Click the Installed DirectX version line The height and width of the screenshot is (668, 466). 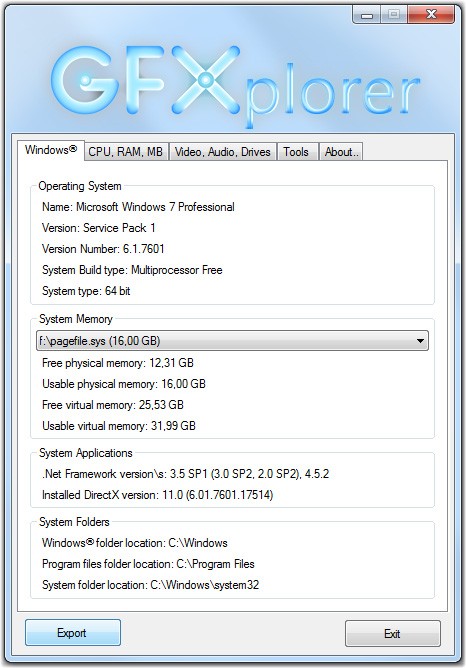(x=158, y=495)
